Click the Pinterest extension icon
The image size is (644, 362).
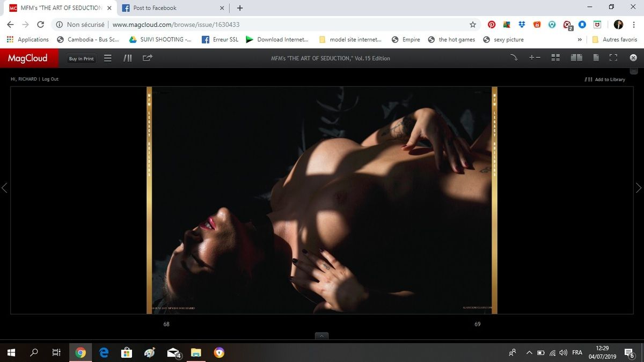click(491, 25)
